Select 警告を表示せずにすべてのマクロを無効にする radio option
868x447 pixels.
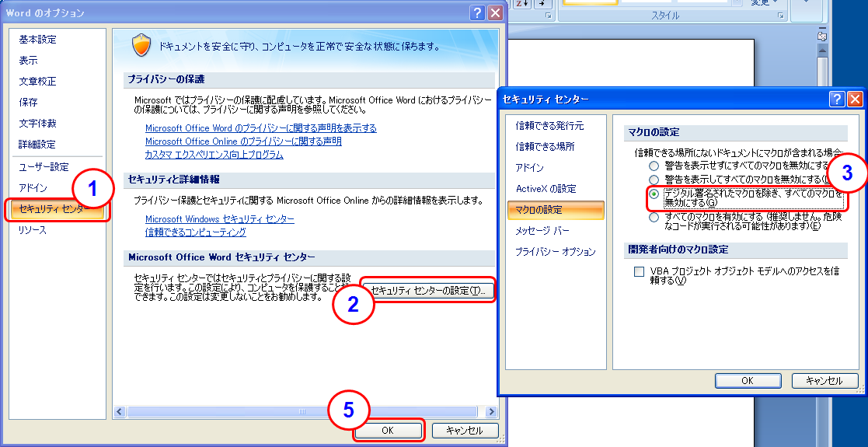(654, 166)
